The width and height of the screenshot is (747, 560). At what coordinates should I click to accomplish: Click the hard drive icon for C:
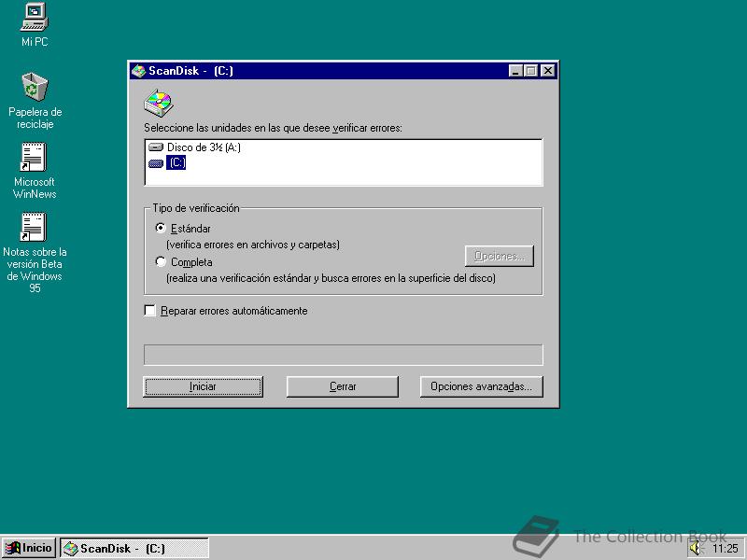[x=156, y=163]
